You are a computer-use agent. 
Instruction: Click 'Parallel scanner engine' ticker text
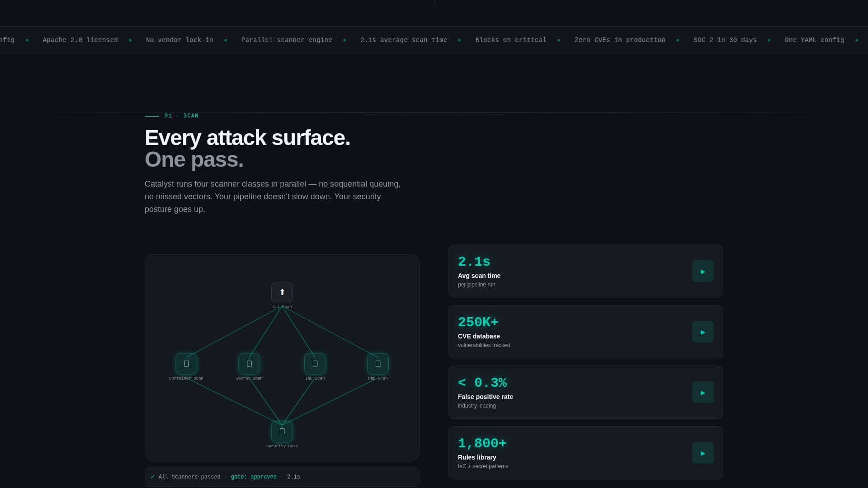point(287,40)
